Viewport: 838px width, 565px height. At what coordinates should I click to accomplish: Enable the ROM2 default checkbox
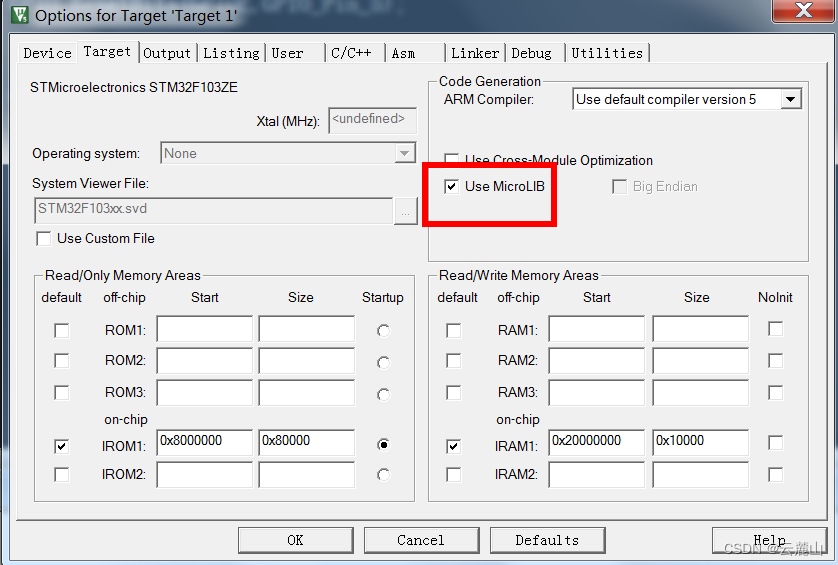[61, 361]
